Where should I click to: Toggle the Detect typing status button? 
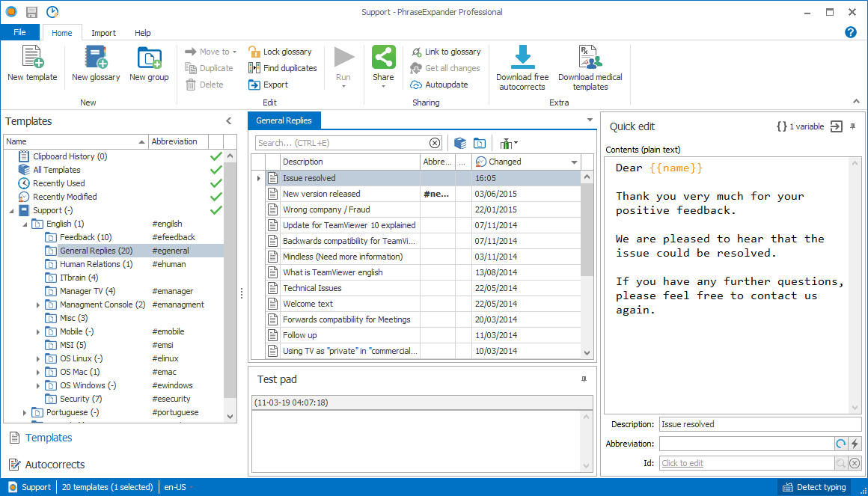pos(815,487)
